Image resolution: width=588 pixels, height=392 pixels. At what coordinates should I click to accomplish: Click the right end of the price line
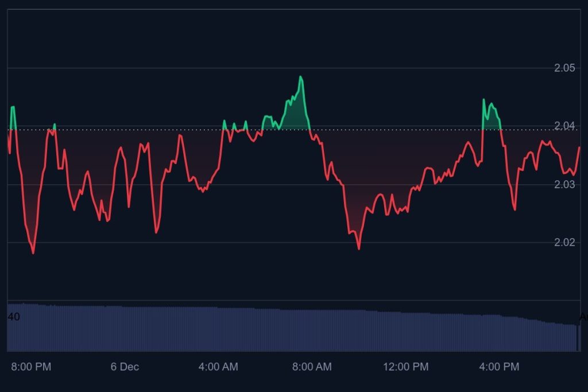point(579,148)
